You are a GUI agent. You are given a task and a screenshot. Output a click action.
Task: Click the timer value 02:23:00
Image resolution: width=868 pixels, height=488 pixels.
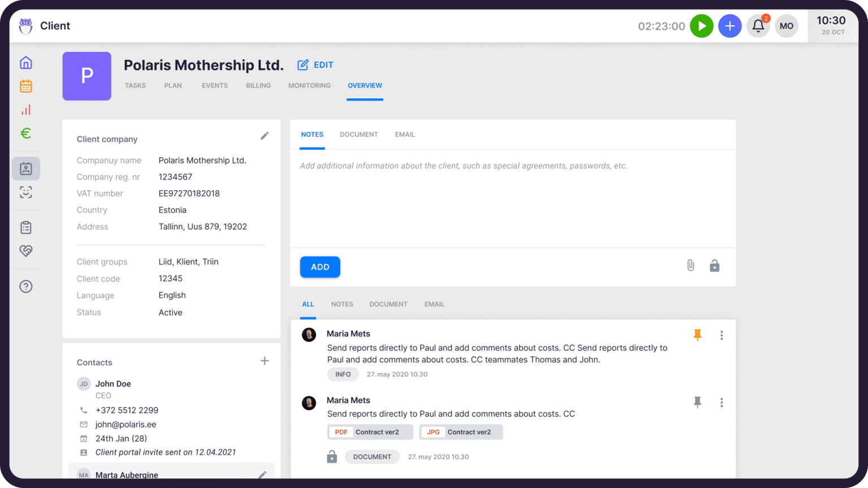click(x=661, y=26)
